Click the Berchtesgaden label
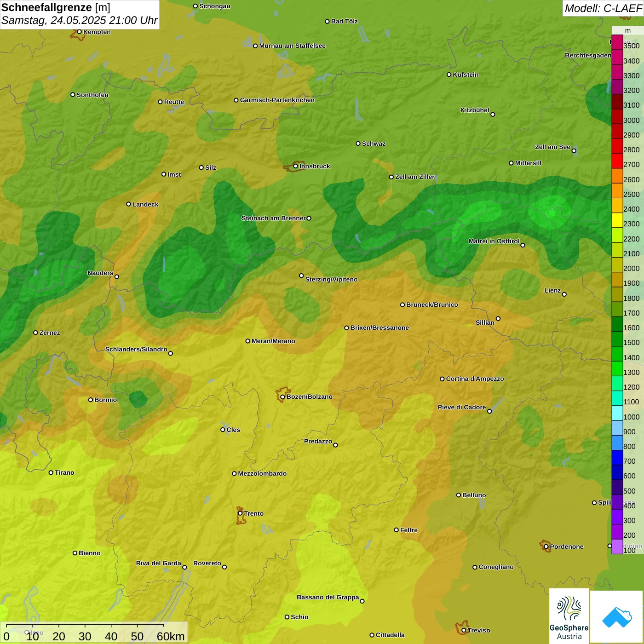This screenshot has width=644, height=644. click(x=588, y=55)
